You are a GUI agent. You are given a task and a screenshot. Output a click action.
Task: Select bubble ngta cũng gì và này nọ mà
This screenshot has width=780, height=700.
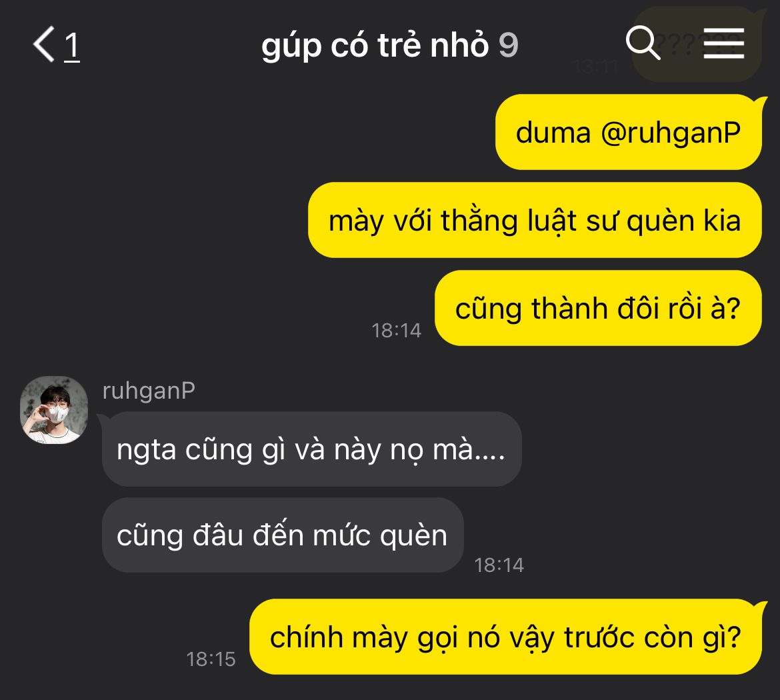pyautogui.click(x=311, y=449)
